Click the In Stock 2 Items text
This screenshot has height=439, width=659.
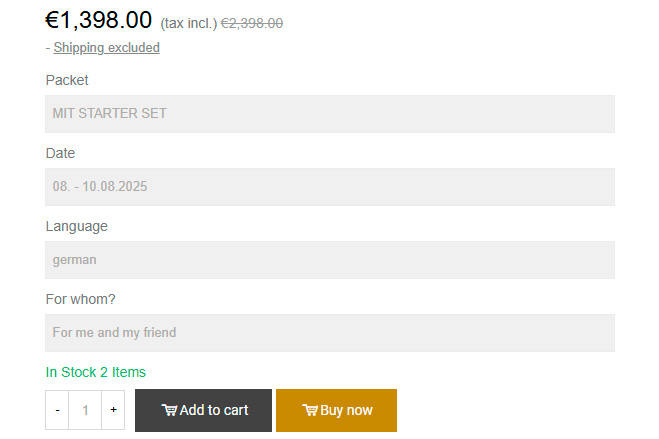click(95, 372)
